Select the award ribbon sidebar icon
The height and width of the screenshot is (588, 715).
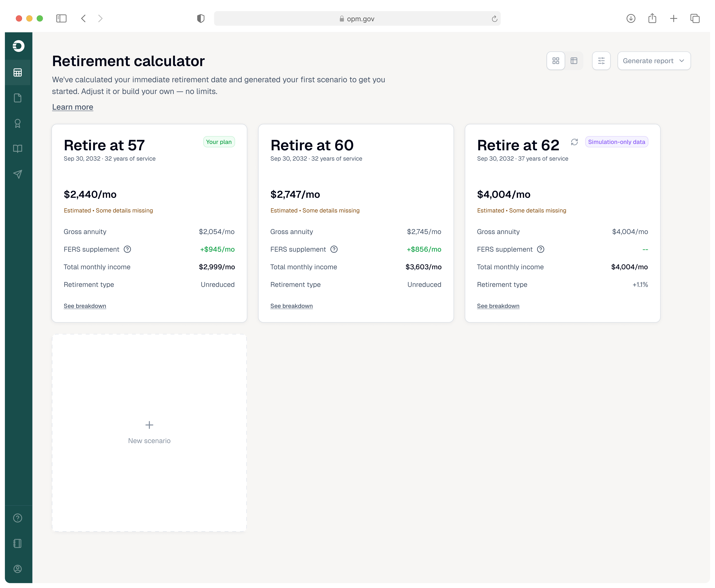(x=18, y=123)
